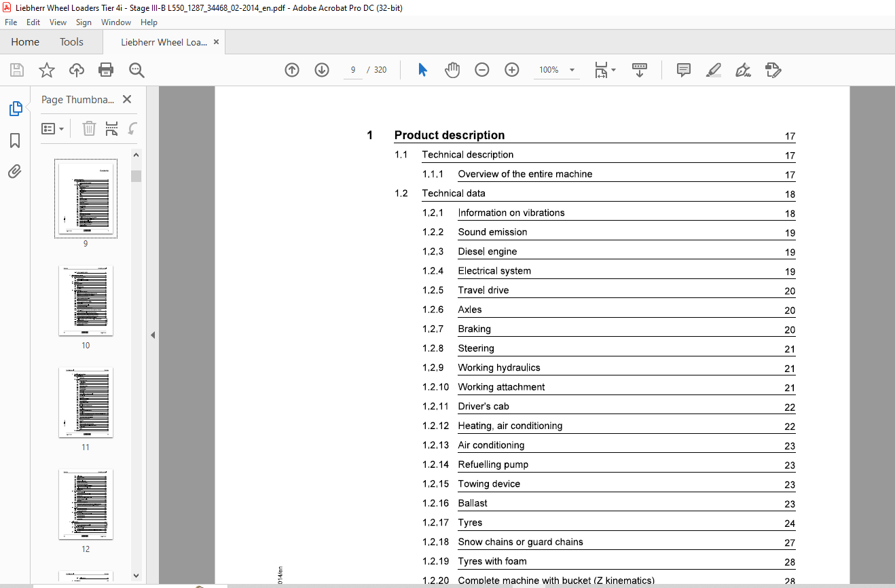The height and width of the screenshot is (588, 895).
Task: Open the Sign document pen tool
Action: tap(743, 70)
